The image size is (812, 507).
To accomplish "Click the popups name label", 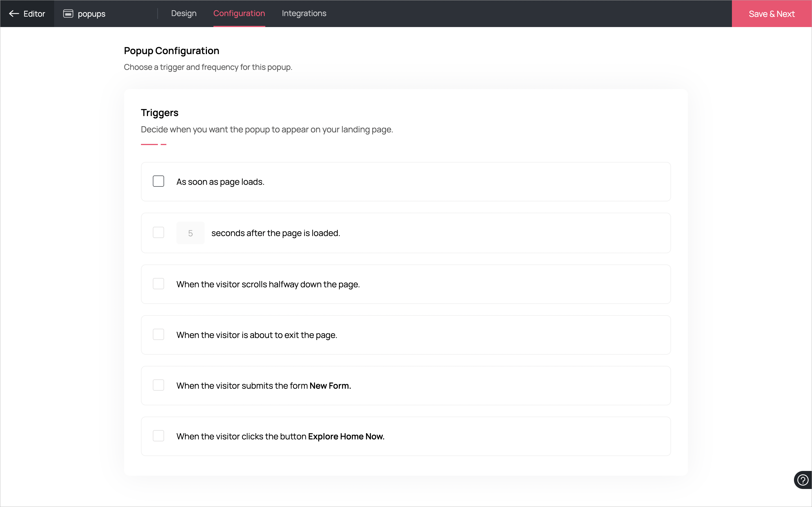I will 91,14.
